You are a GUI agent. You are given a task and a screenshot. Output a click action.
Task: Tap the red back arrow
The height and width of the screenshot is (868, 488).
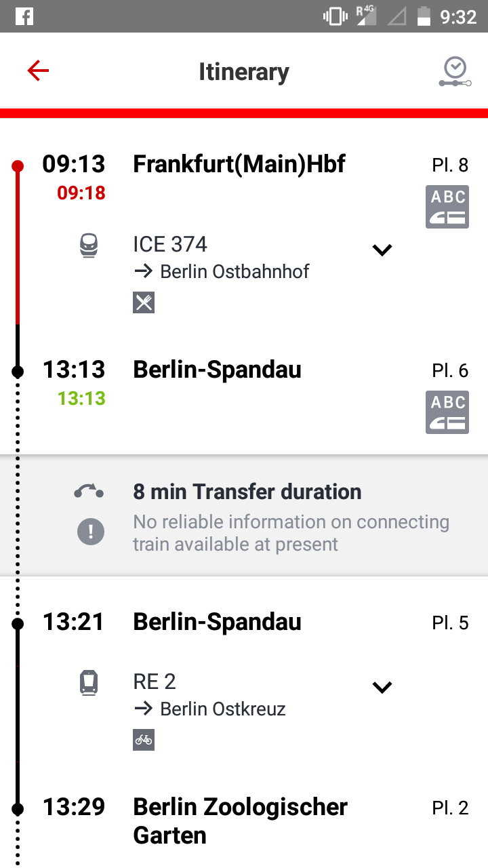(38, 71)
